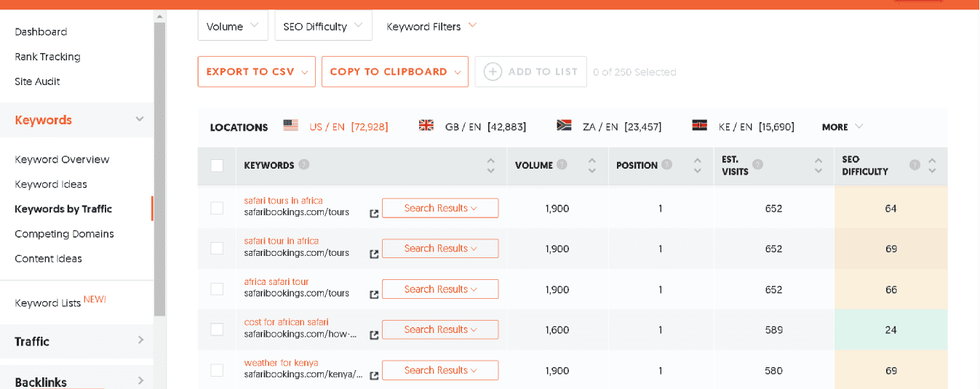Open the keyword link cost for african safari
Image resolution: width=980 pixels, height=389 pixels.
tap(286, 322)
